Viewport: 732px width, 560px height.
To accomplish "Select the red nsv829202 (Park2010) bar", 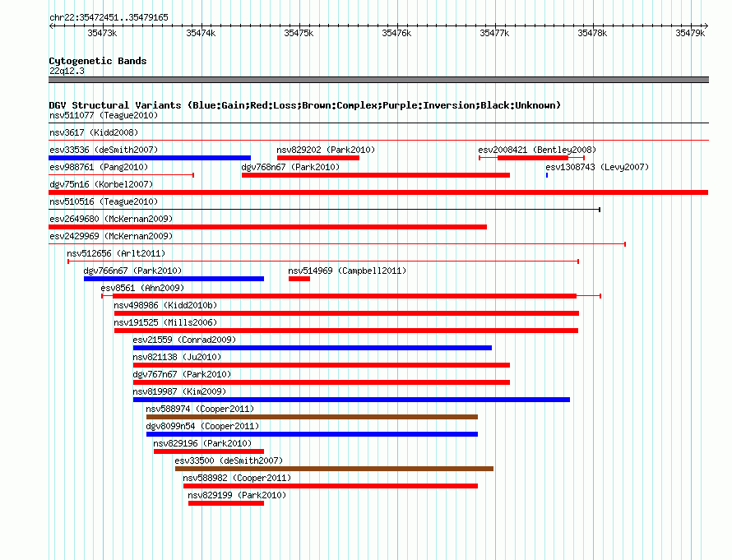I will [x=318, y=158].
